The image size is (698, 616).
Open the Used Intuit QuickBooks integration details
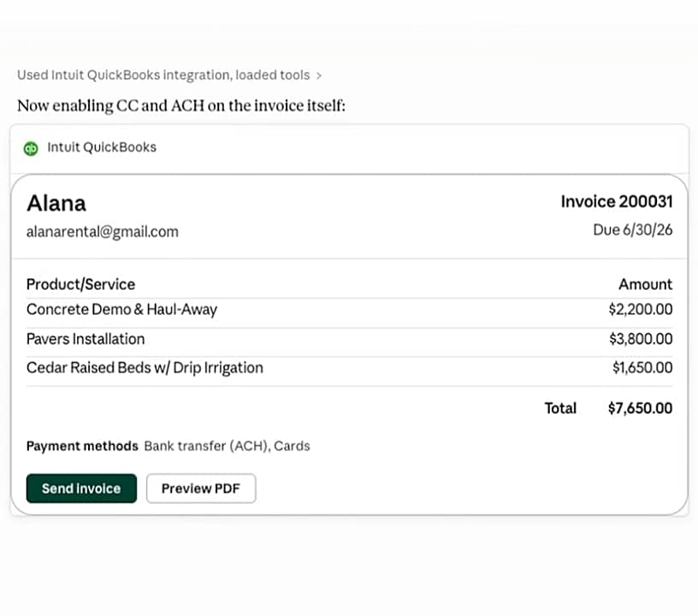click(x=163, y=74)
